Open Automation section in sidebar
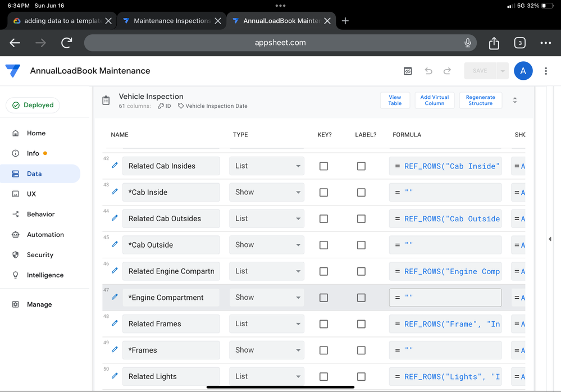Viewport: 561px width, 392px height. pyautogui.click(x=45, y=235)
